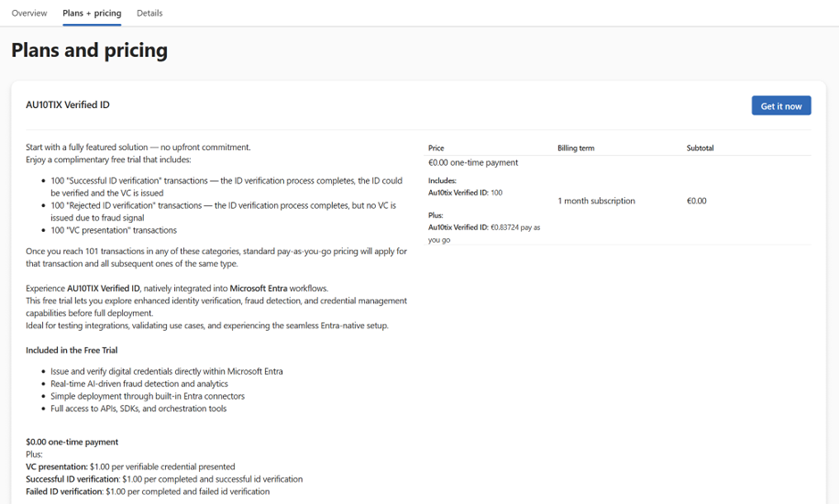Click the VC presentation $1.00 pricing line
Viewport: 839px width, 504px height.
(130, 467)
